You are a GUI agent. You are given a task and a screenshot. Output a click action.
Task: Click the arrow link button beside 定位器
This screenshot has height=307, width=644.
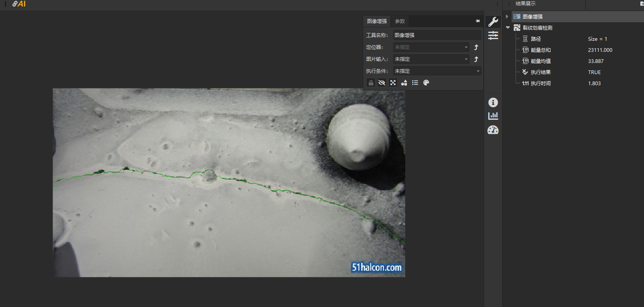(x=476, y=47)
